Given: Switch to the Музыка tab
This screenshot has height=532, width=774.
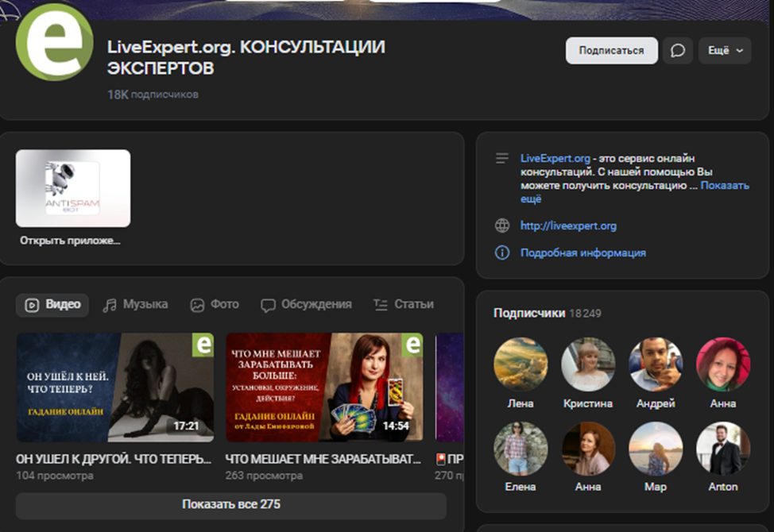Looking at the screenshot, I should click(x=135, y=304).
